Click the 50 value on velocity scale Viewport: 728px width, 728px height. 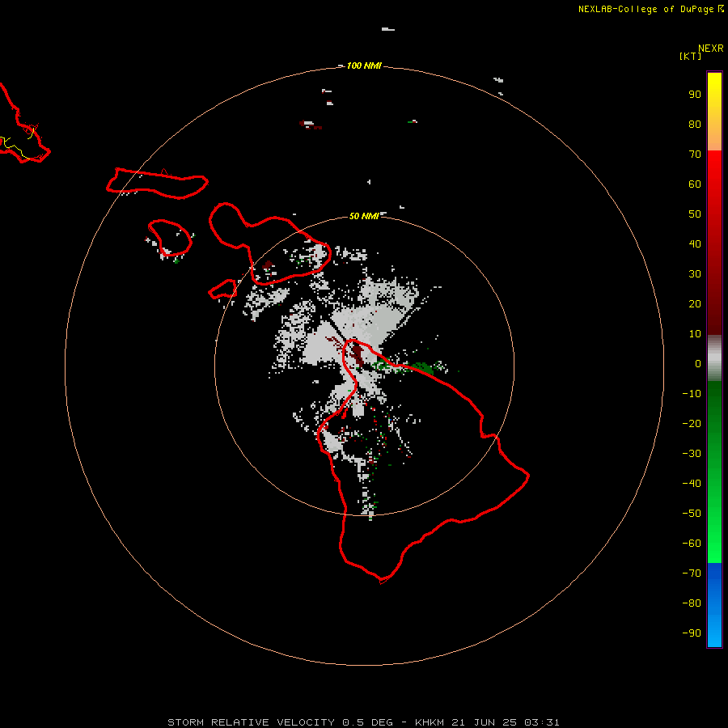click(695, 214)
